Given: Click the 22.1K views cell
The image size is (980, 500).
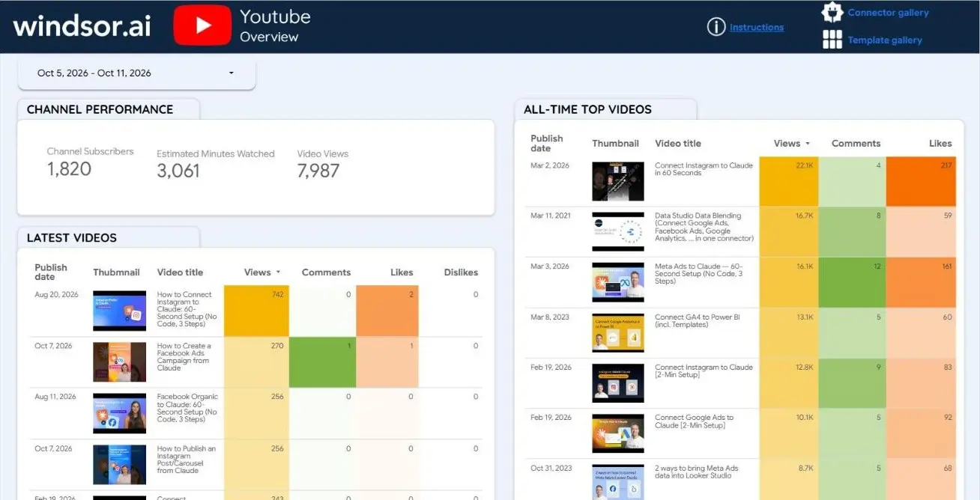Looking at the screenshot, I should click(x=789, y=181).
